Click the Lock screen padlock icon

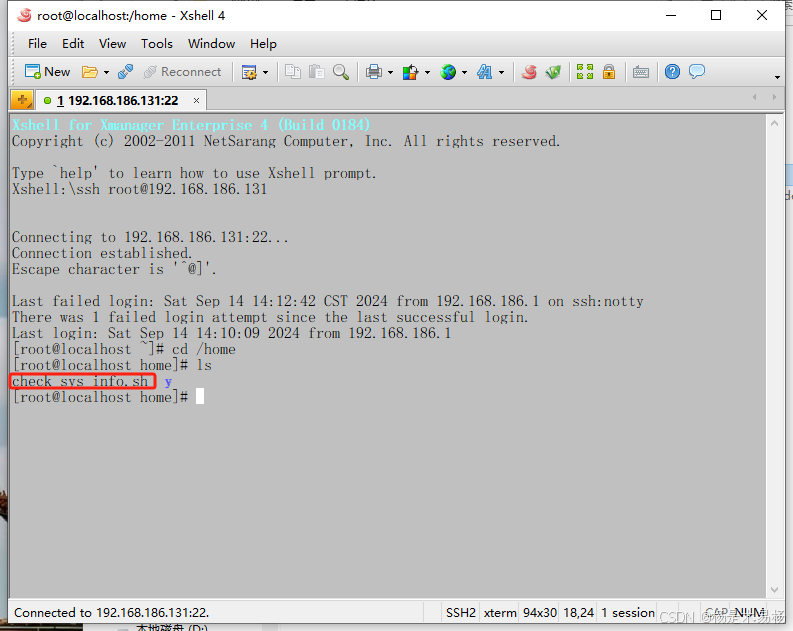(x=609, y=72)
